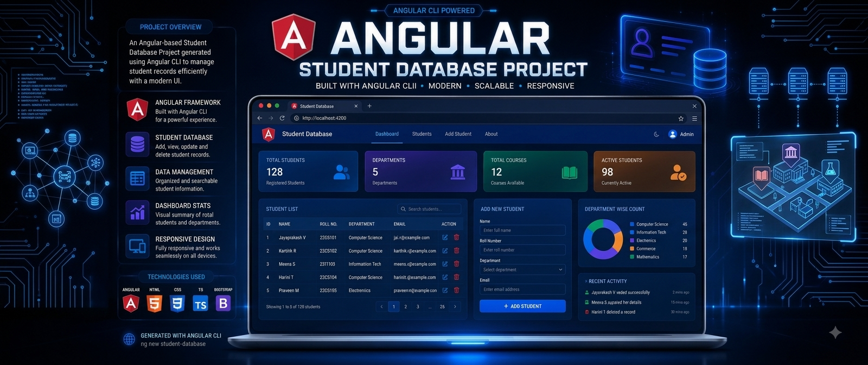Image resolution: width=868 pixels, height=365 pixels.
Task: Go to page 1 of student list
Action: coord(394,306)
